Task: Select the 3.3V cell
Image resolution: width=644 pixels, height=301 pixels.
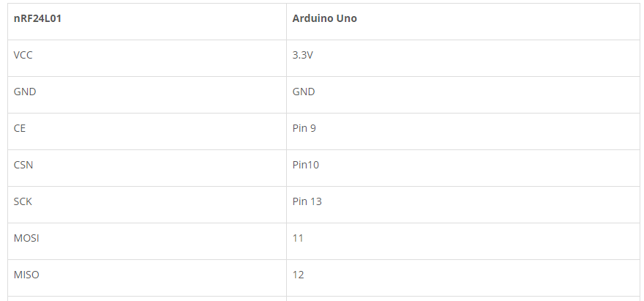Action: tap(463, 59)
